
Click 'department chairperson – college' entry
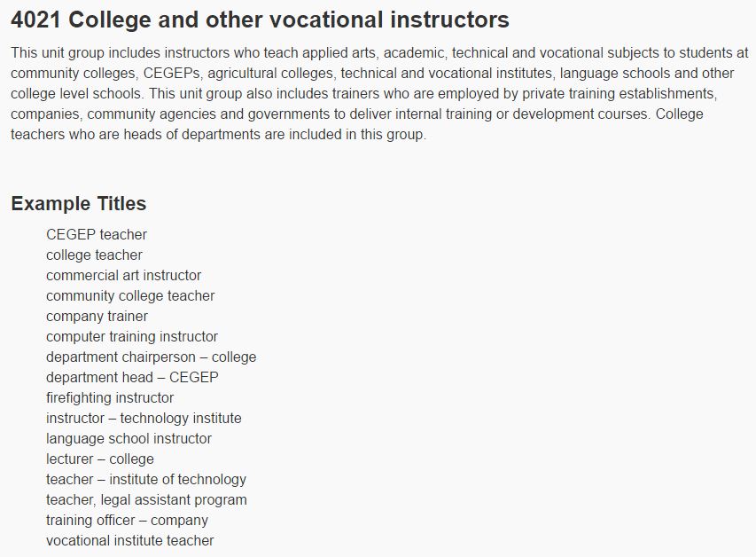point(151,357)
